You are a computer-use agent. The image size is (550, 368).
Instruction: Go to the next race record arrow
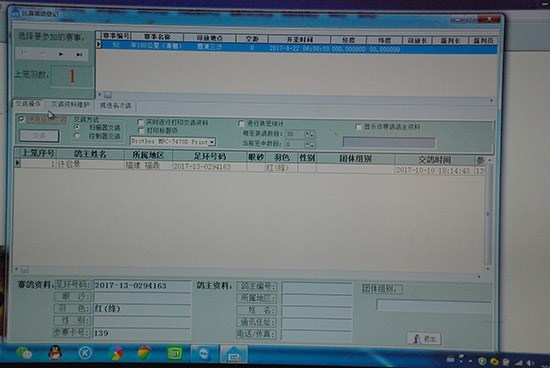click(x=61, y=54)
